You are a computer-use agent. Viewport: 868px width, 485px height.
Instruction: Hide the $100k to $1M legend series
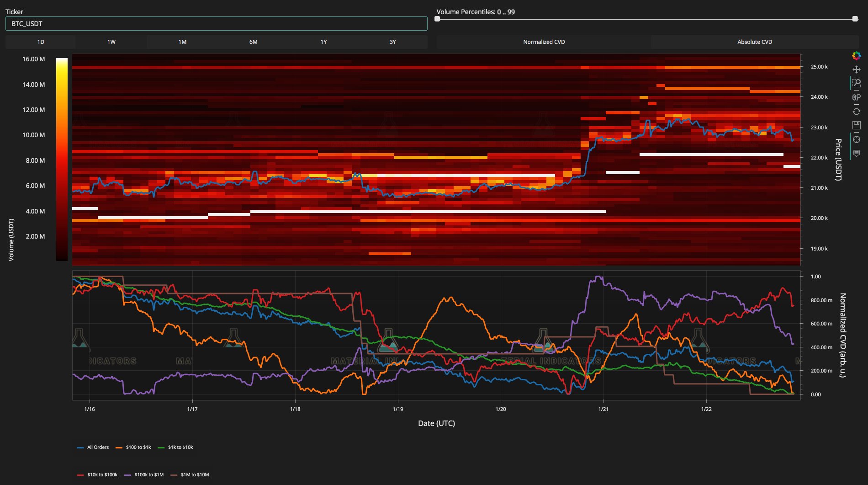click(144, 474)
